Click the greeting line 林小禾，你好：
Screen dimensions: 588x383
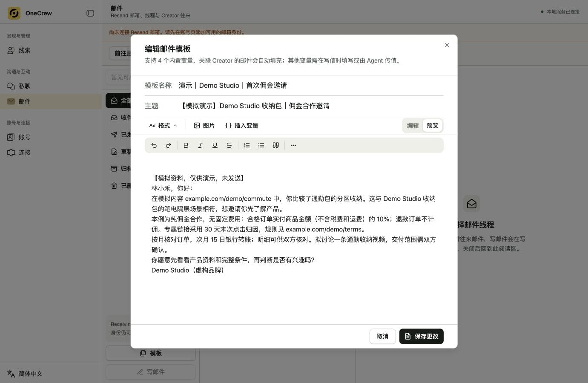pyautogui.click(x=172, y=188)
